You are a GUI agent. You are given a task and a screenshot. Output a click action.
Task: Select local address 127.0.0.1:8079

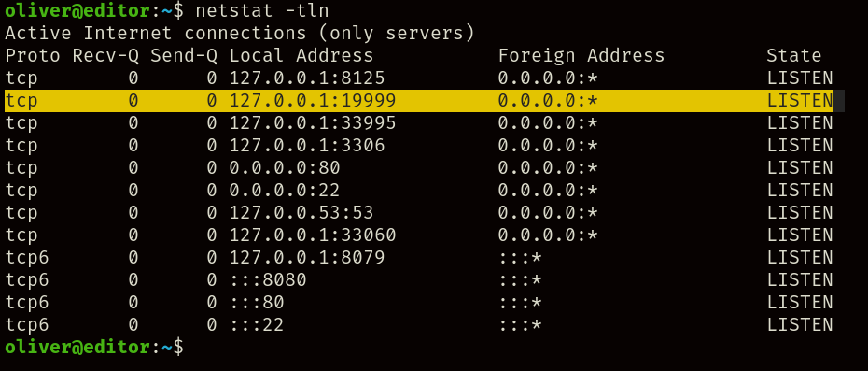[x=307, y=257]
